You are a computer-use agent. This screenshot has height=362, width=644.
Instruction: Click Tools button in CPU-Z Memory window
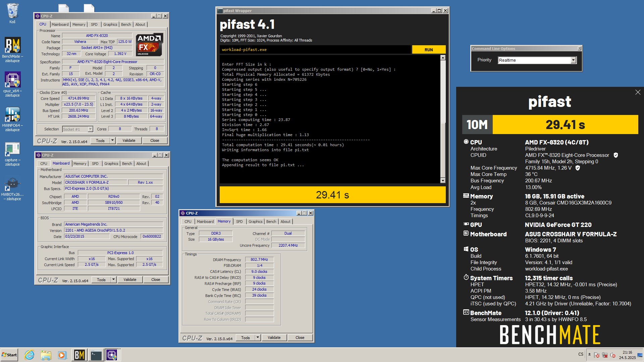pyautogui.click(x=246, y=338)
